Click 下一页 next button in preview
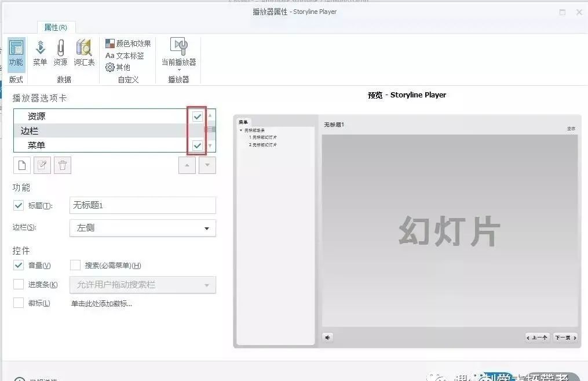Image resolution: width=588 pixels, height=381 pixels. [x=565, y=338]
